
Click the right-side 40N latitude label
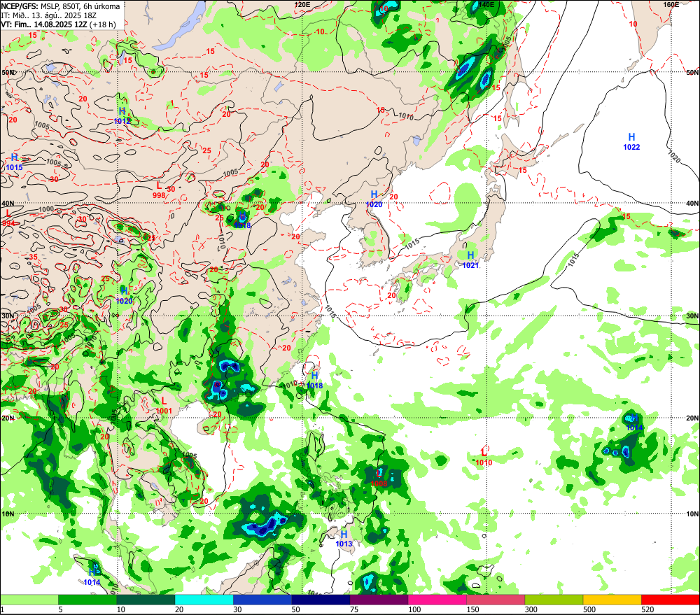[x=692, y=204]
